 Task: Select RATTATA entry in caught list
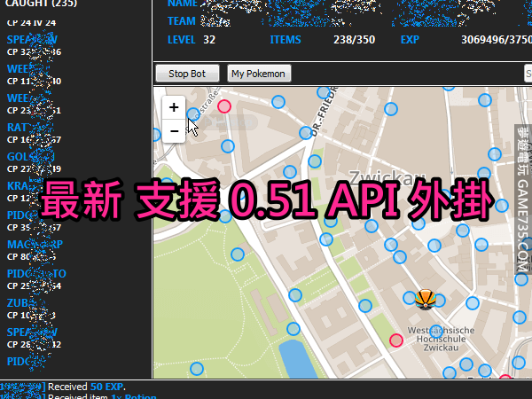(x=34, y=133)
